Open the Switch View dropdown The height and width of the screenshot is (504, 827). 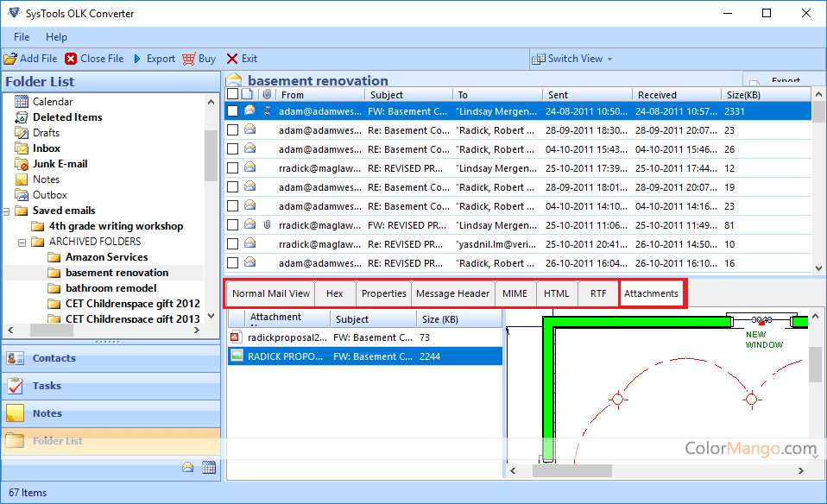coord(573,59)
